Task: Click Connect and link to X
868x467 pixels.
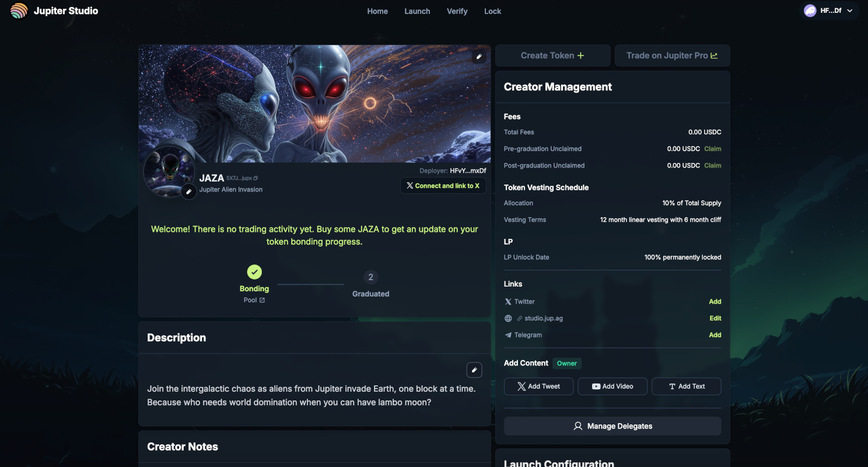Action: [x=443, y=185]
